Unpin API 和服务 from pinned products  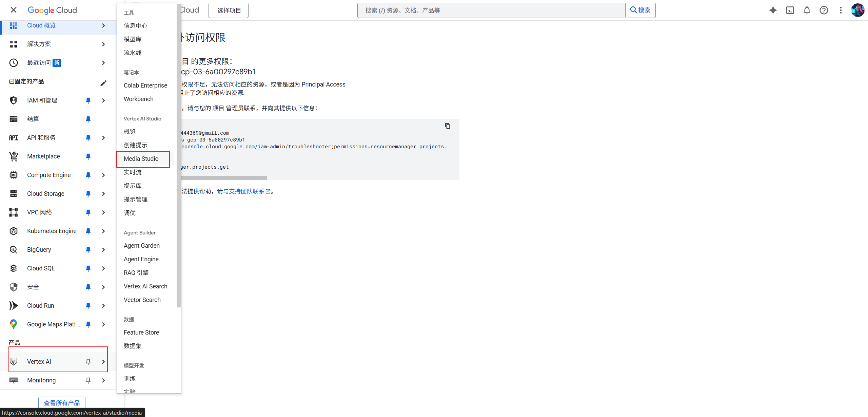(x=88, y=138)
